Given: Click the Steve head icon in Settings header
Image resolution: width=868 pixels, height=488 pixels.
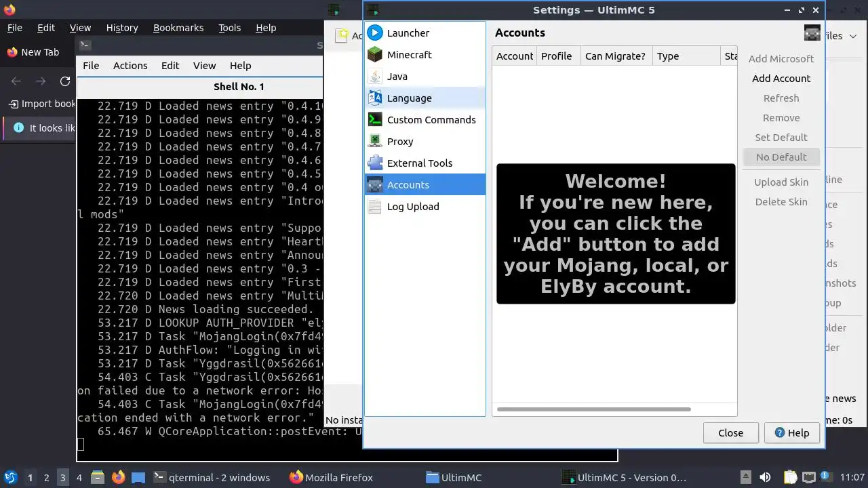Looking at the screenshot, I should point(812,33).
